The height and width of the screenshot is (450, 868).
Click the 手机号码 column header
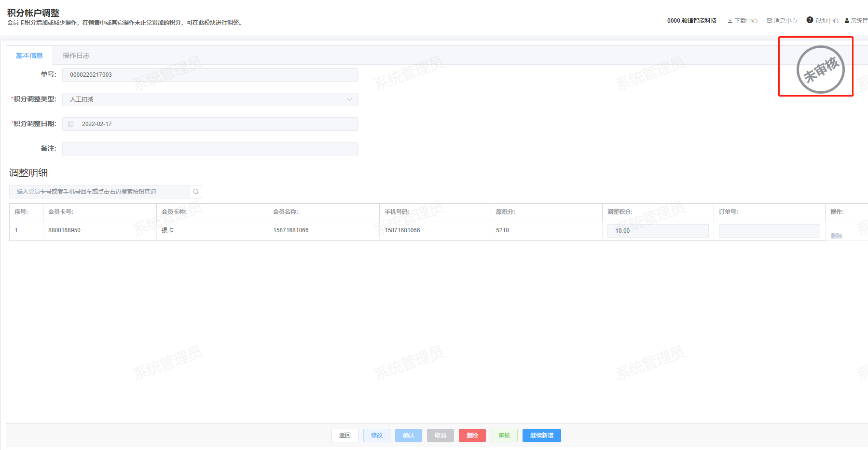click(397, 212)
